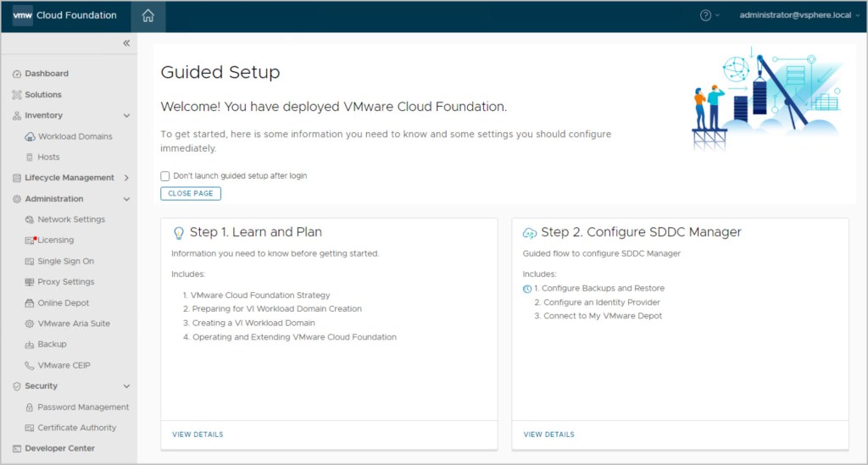
Task: Click VIEW DETAILS under Step 2
Action: (x=548, y=435)
